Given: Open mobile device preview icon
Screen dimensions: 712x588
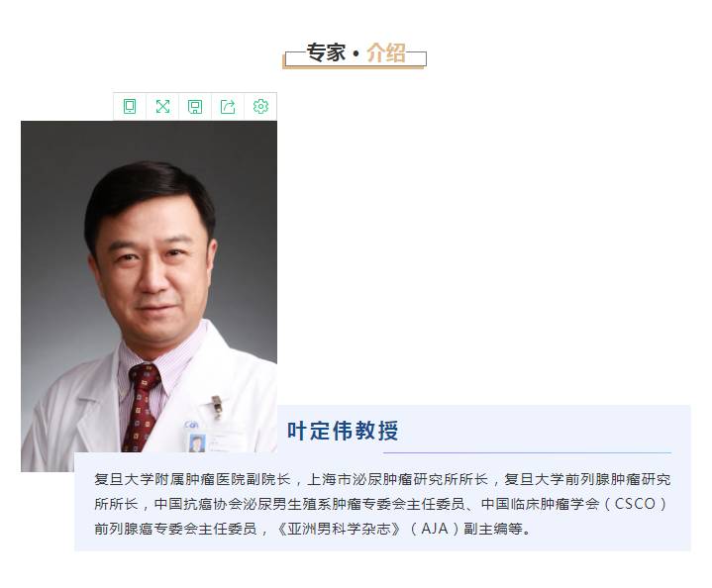Looking at the screenshot, I should (x=130, y=106).
